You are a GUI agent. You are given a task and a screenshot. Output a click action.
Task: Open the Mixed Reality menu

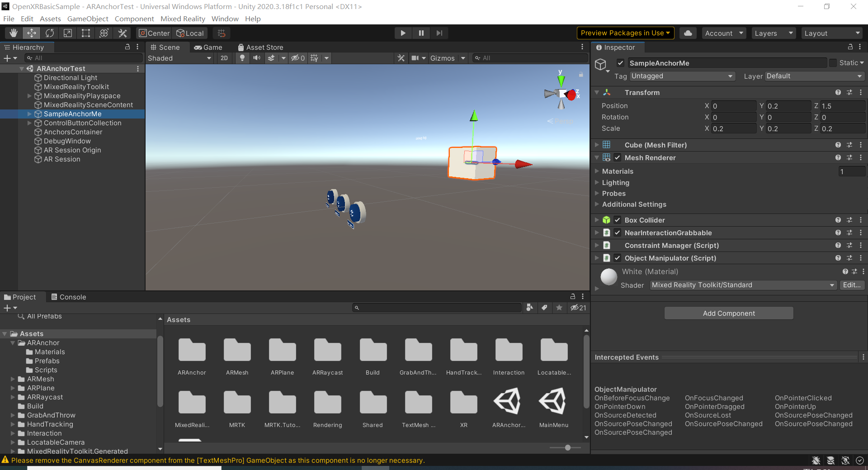[183, 19]
